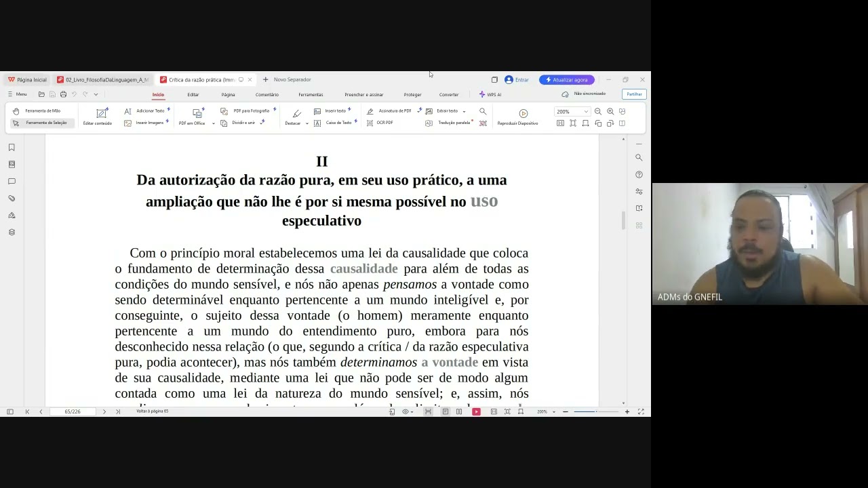Open the 200% zoom combo box
Screen dimensions: 868x488
(572, 111)
